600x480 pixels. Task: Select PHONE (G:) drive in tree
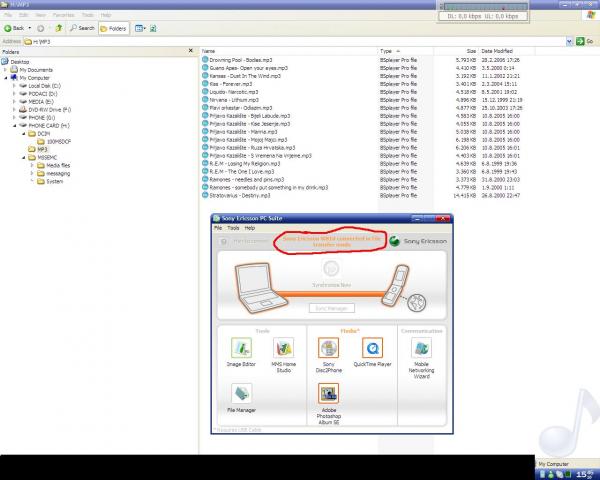tap(42, 118)
